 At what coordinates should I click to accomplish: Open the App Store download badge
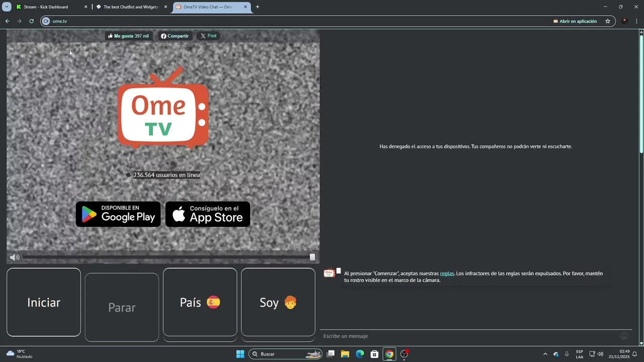[x=208, y=214]
